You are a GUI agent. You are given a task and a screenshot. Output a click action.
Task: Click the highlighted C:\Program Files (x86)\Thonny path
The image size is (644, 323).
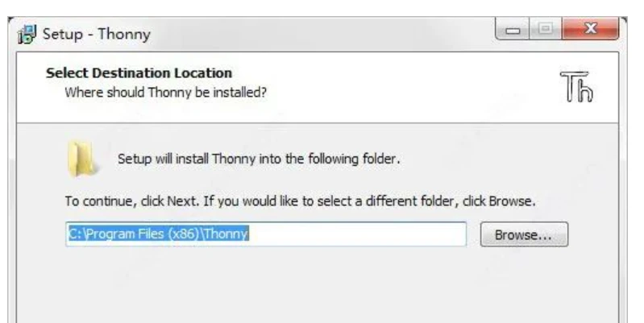[x=158, y=234]
